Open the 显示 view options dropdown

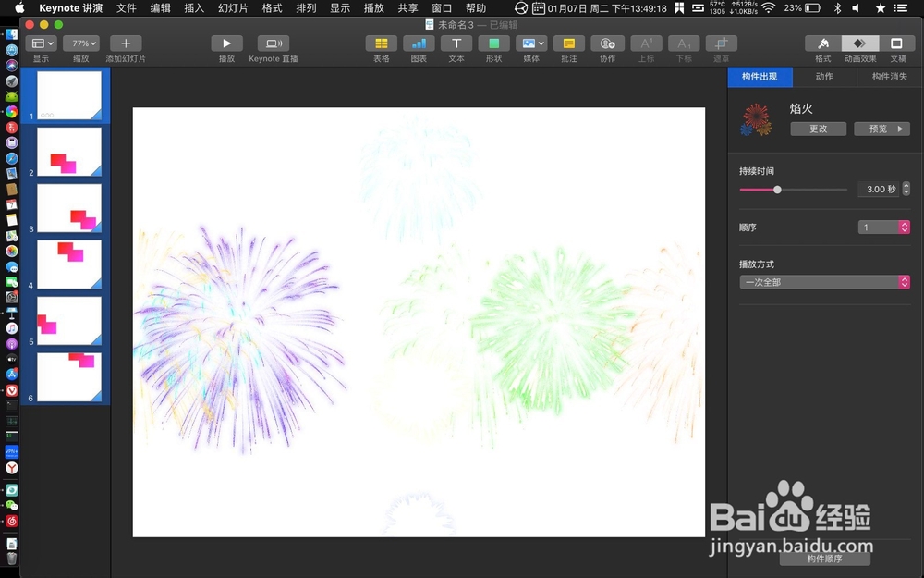42,43
